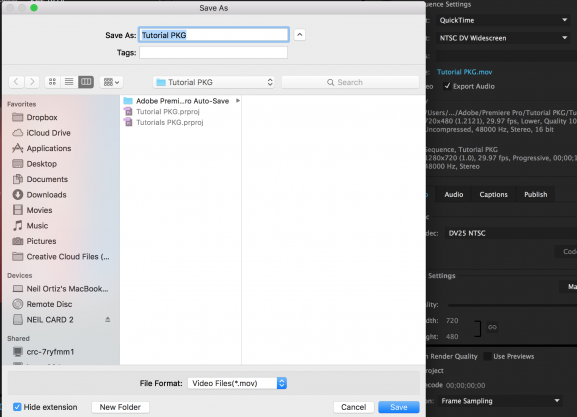Image resolution: width=577 pixels, height=417 pixels.
Task: Switch to icon view
Action: (x=53, y=82)
